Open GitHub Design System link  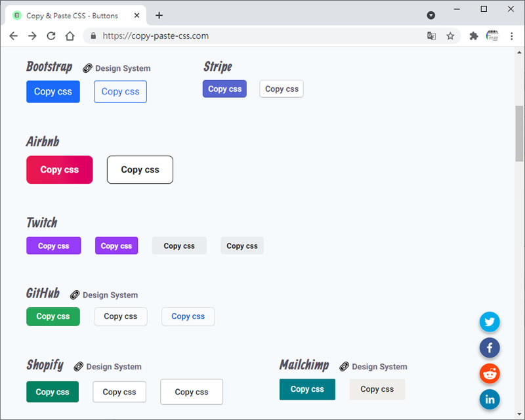110,295
